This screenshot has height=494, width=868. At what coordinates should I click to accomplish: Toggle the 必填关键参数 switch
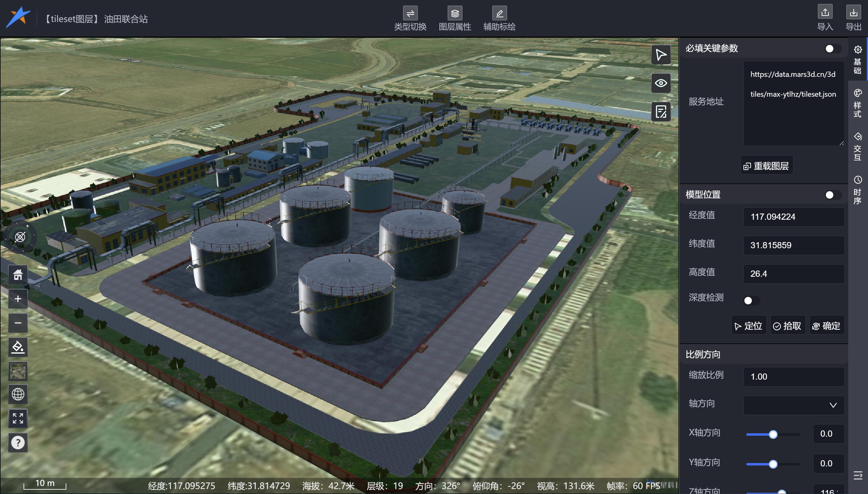click(x=832, y=49)
